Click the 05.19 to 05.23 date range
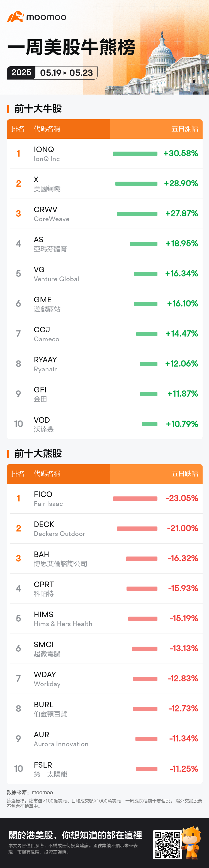Viewport: 209px width, 868px height. [x=67, y=73]
